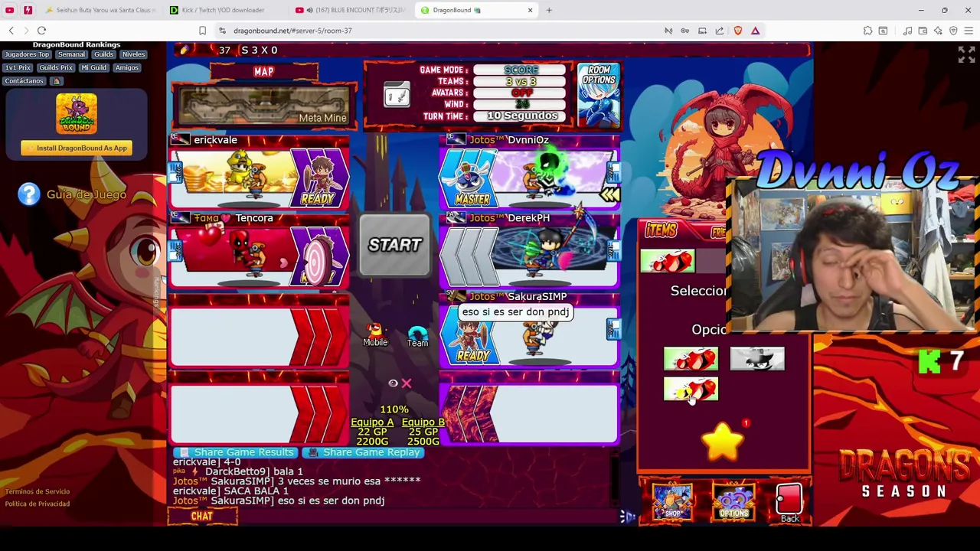Toggle fullscreen expand icon

click(x=966, y=54)
